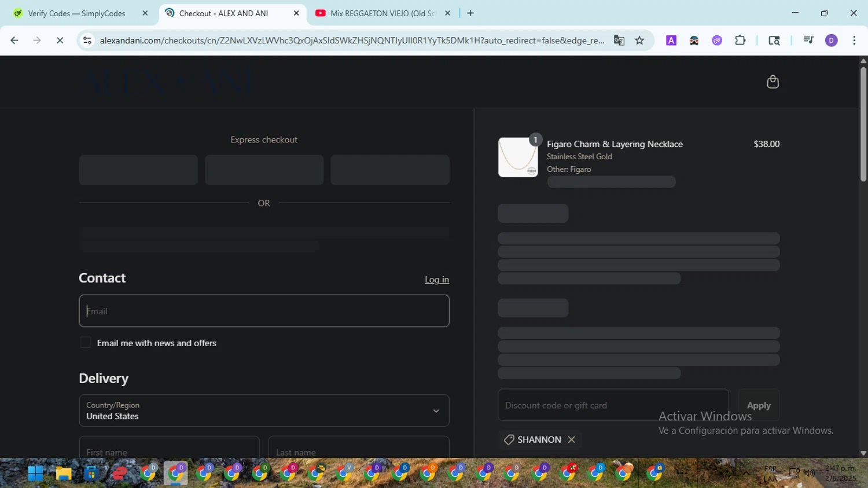Check 'Email me with news and offers'

(x=85, y=343)
